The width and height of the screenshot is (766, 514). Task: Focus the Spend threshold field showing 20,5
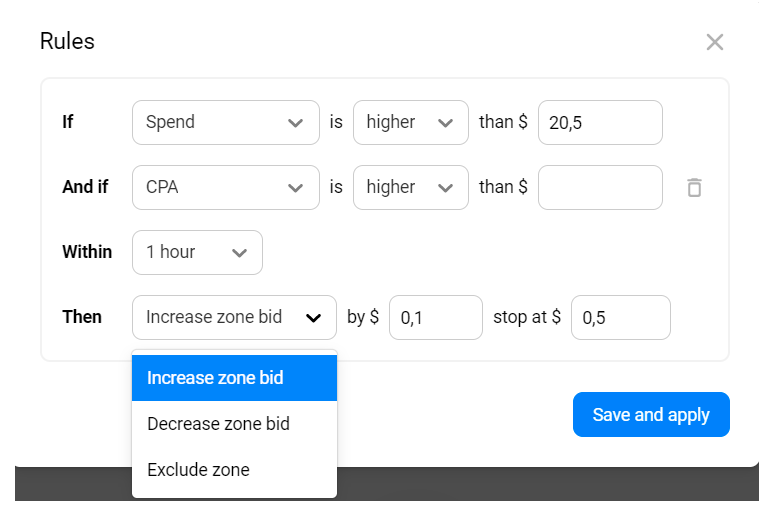pyautogui.click(x=600, y=123)
